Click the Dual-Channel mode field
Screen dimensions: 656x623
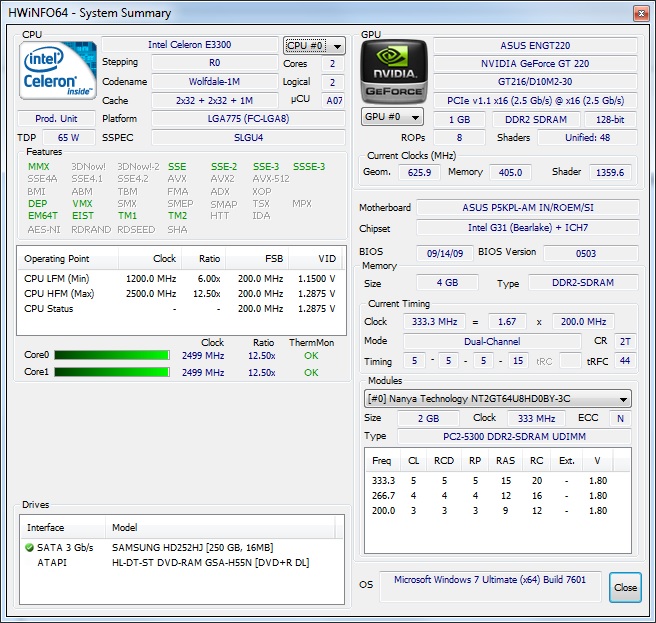(x=492, y=341)
